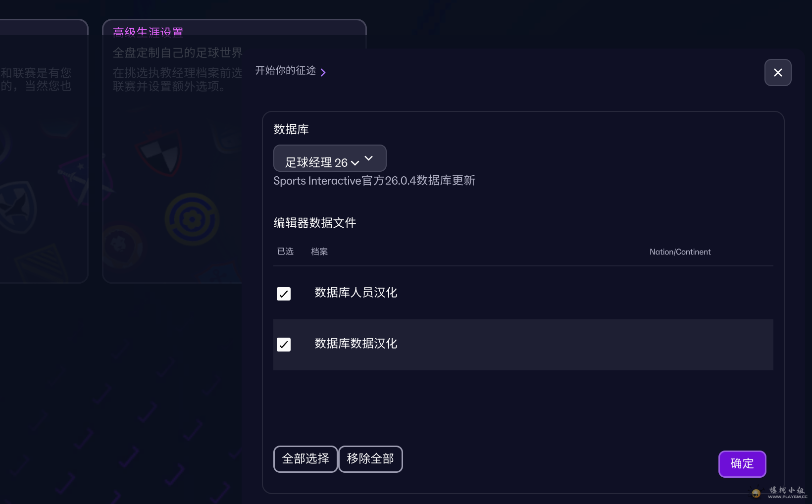Select the 数据库数据汉化 file row name
The width and height of the screenshot is (812, 504).
pos(356,344)
